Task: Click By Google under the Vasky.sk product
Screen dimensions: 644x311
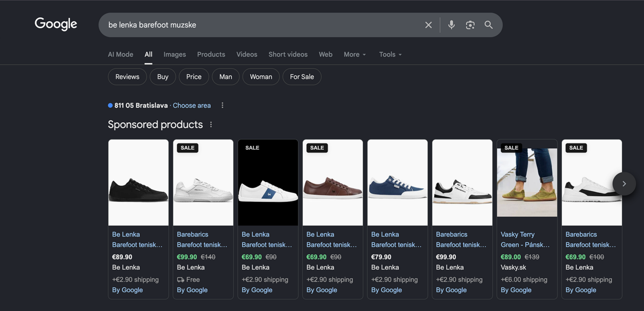Action: click(516, 290)
